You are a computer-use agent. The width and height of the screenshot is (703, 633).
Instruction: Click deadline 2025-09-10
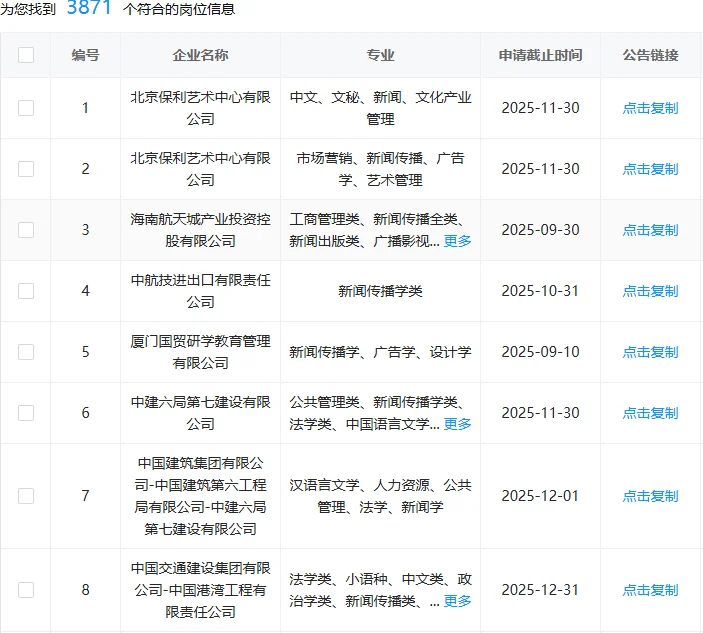[540, 352]
